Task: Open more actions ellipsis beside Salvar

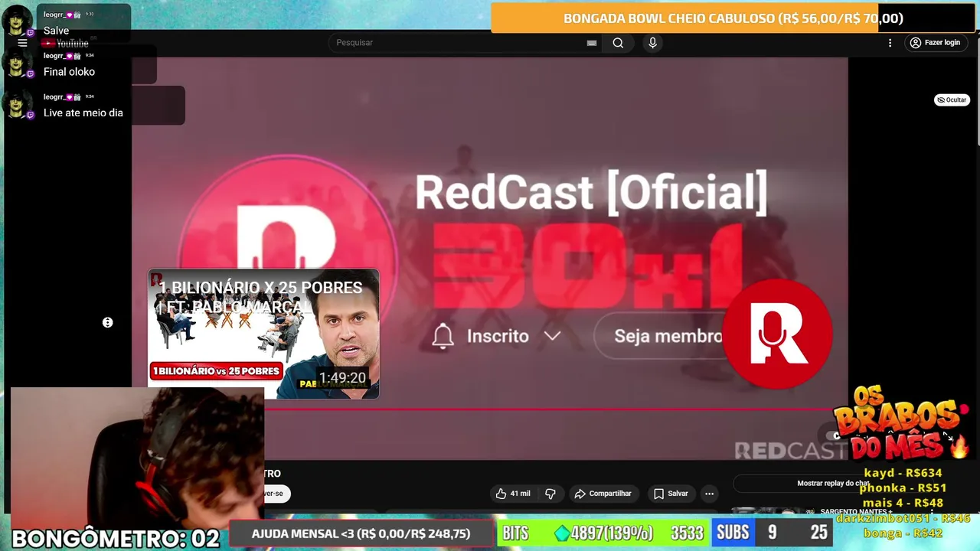Action: click(709, 494)
